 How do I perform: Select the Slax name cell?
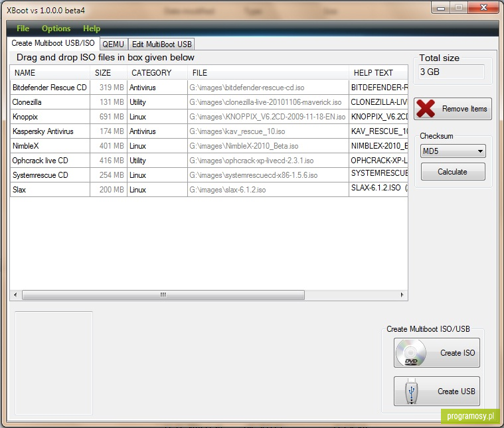[x=50, y=190]
